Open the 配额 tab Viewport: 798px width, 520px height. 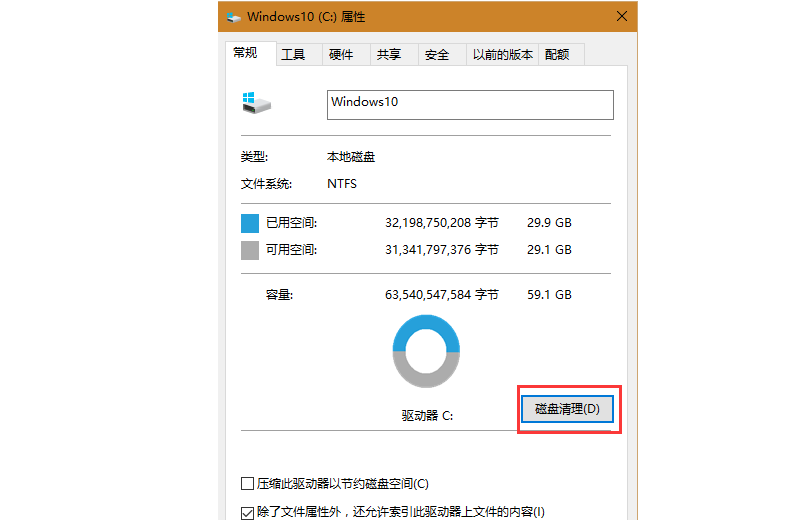(x=561, y=54)
